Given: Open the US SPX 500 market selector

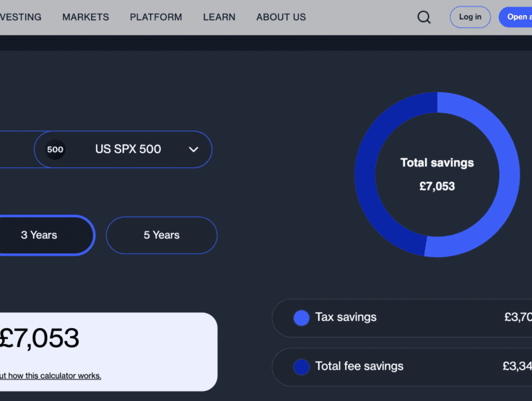Looking at the screenshot, I should pyautogui.click(x=123, y=149).
